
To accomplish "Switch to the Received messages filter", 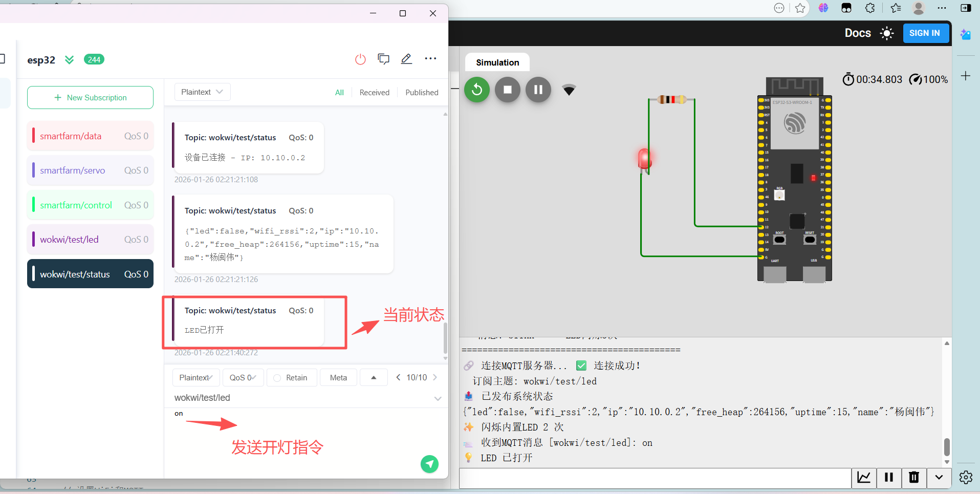I will tap(374, 93).
